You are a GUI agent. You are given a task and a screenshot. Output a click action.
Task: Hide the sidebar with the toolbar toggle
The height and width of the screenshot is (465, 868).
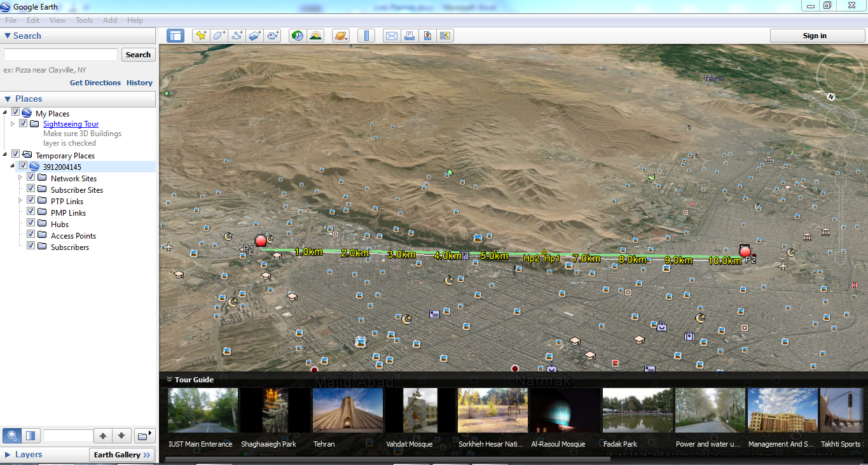(175, 36)
